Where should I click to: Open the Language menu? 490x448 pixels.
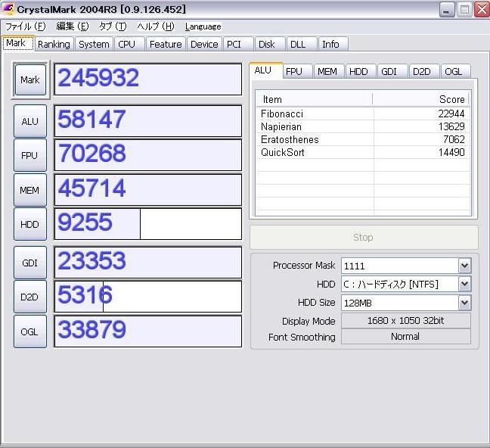tap(203, 26)
